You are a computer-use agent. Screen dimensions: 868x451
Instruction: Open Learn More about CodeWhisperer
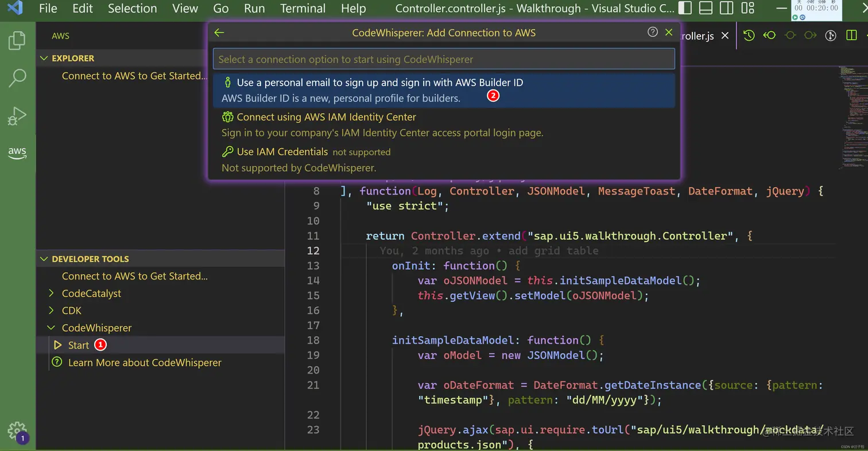point(145,362)
